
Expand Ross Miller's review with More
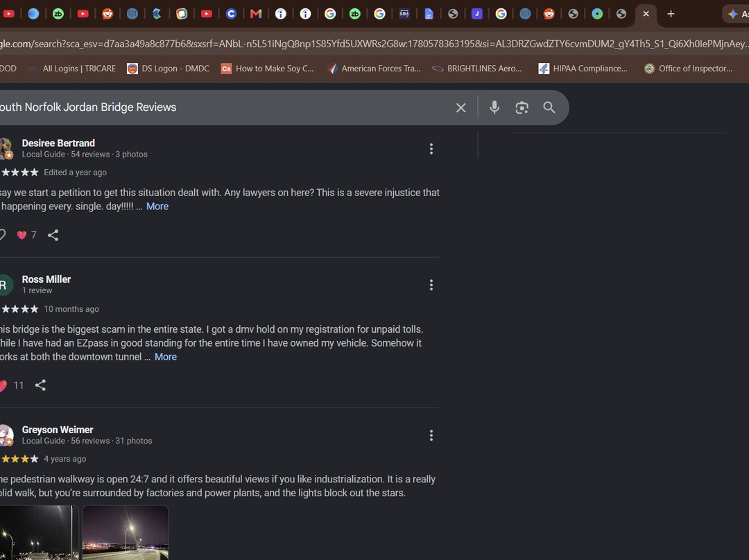pyautogui.click(x=165, y=357)
